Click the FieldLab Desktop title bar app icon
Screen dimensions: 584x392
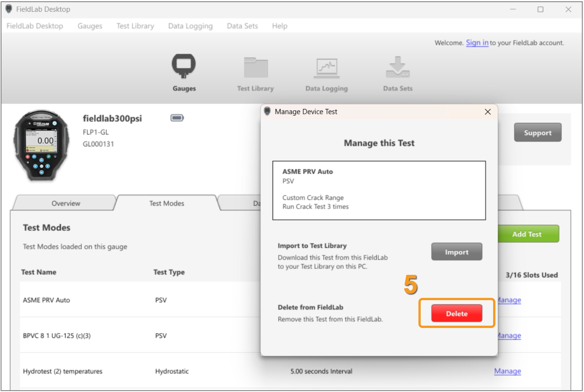(x=9, y=9)
